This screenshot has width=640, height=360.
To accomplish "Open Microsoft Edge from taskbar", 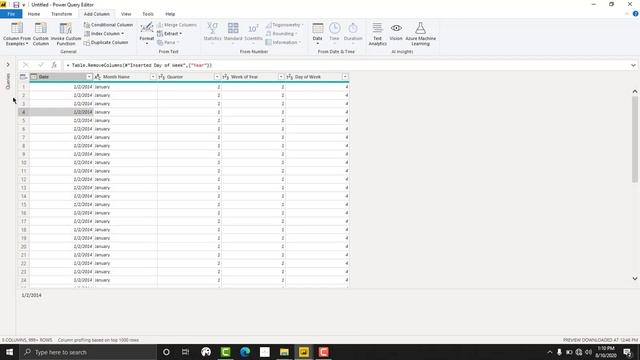I will 245,352.
